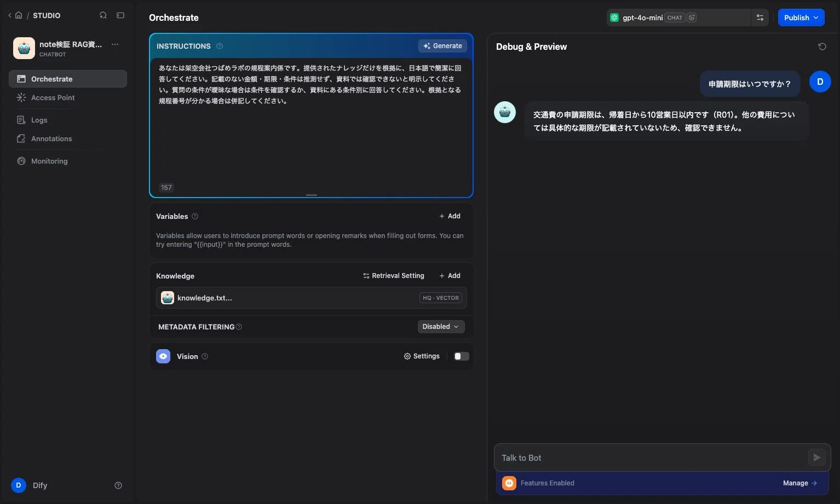Show the Metadata Filtering help icon

coord(239,327)
